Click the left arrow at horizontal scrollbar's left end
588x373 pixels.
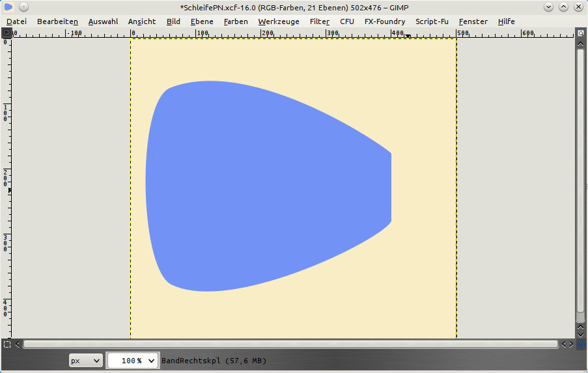click(x=18, y=344)
